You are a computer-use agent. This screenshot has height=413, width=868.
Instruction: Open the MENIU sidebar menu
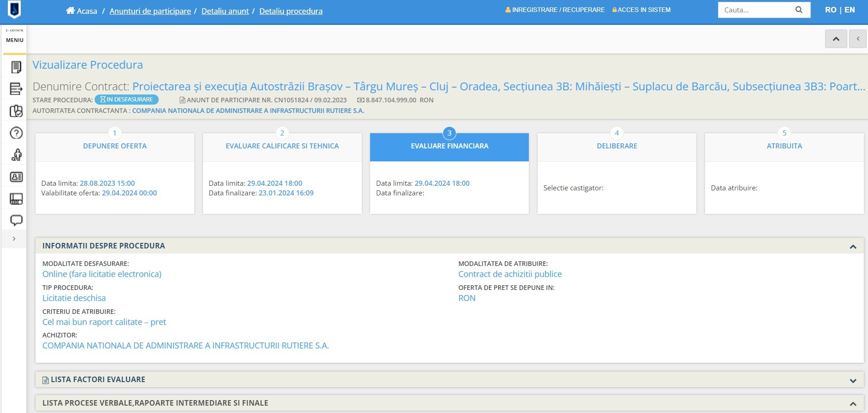coord(15,40)
